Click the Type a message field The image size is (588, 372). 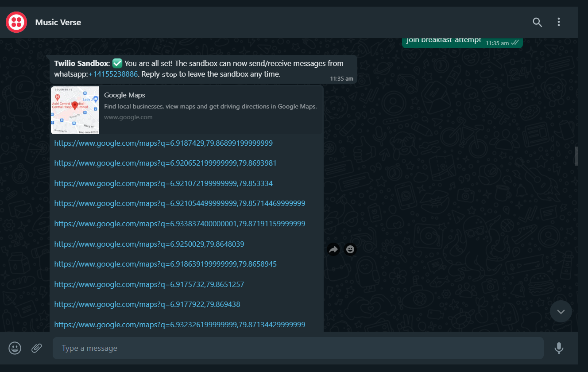click(x=298, y=348)
